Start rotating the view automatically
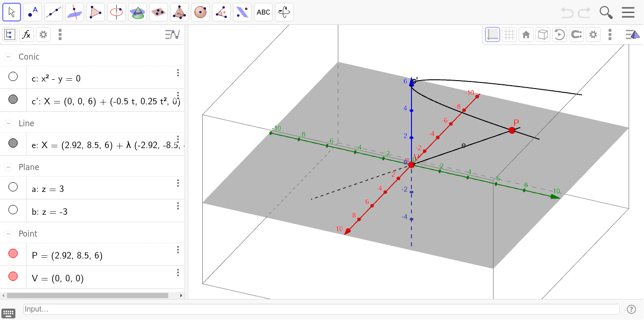Image resolution: width=644 pixels, height=320 pixels. [560, 34]
